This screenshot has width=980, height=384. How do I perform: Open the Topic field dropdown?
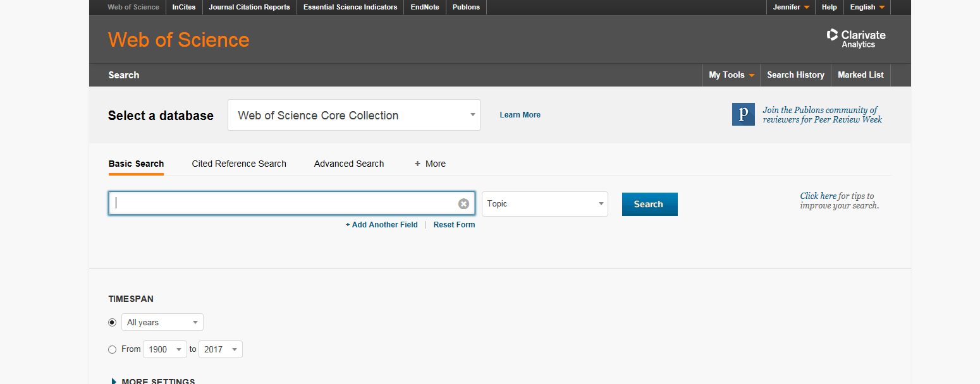pos(545,204)
